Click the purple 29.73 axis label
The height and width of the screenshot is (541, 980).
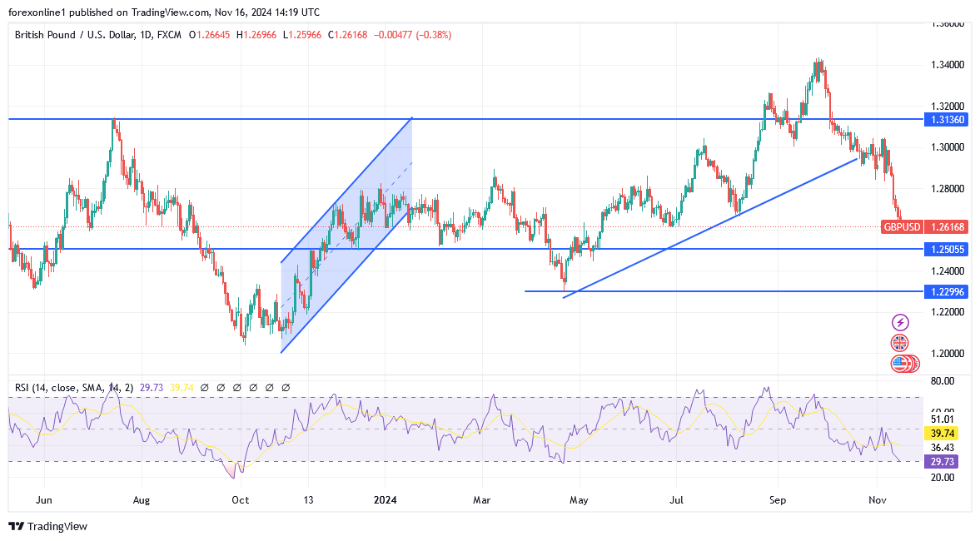942,462
